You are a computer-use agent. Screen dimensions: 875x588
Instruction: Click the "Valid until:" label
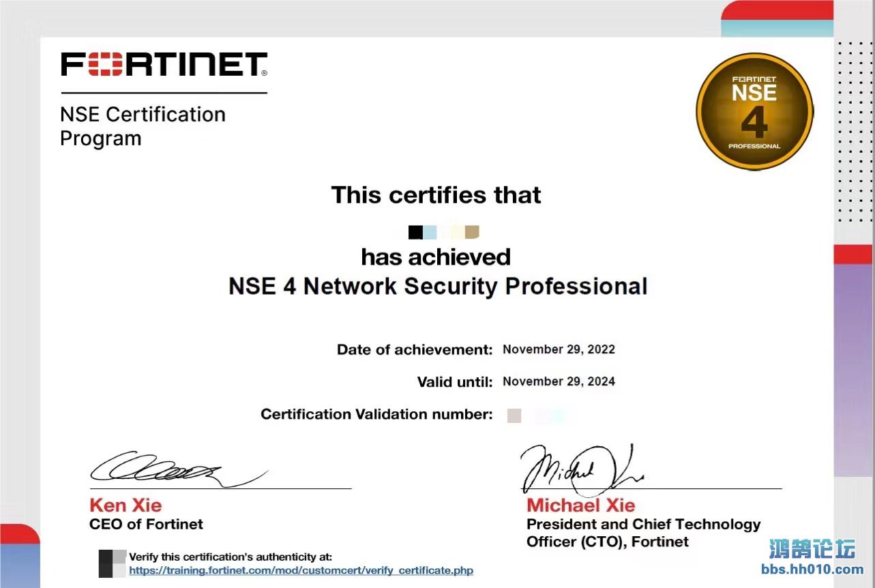(455, 382)
